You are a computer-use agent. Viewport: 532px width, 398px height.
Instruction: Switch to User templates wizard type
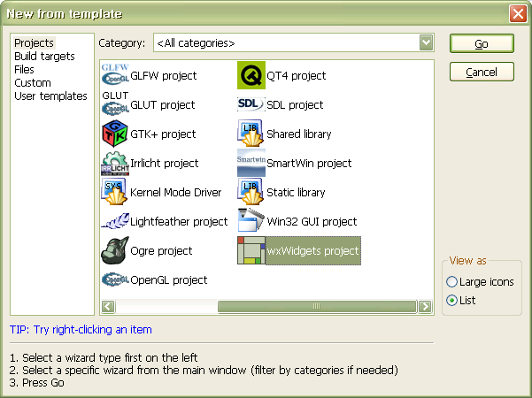coord(50,96)
